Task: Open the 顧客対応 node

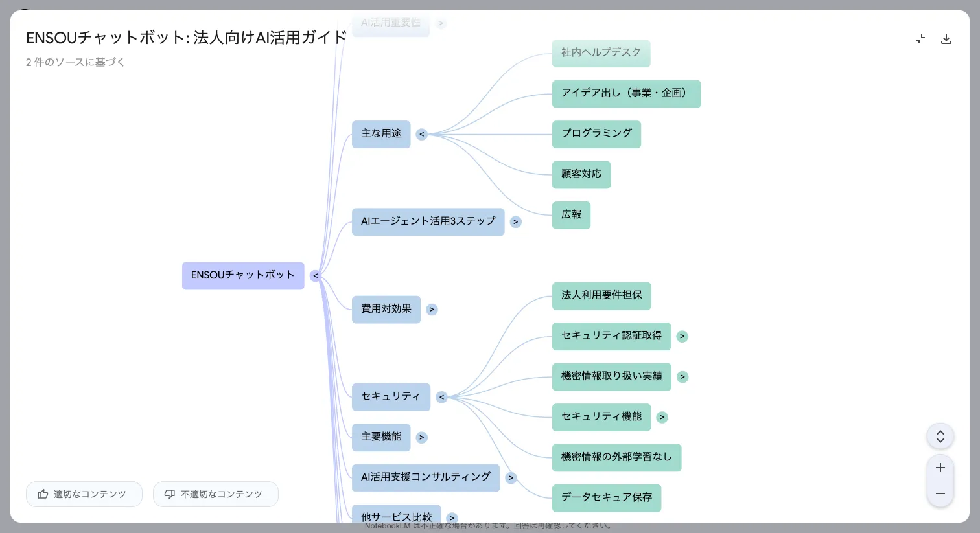Action: [581, 174]
